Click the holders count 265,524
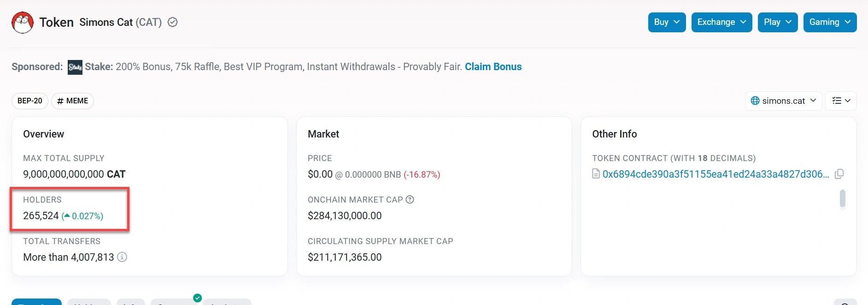 tap(41, 215)
